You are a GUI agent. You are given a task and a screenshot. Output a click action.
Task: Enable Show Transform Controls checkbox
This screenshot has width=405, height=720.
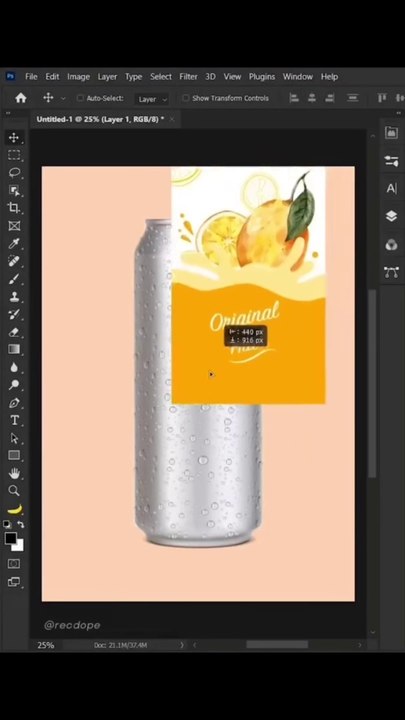[x=186, y=98]
